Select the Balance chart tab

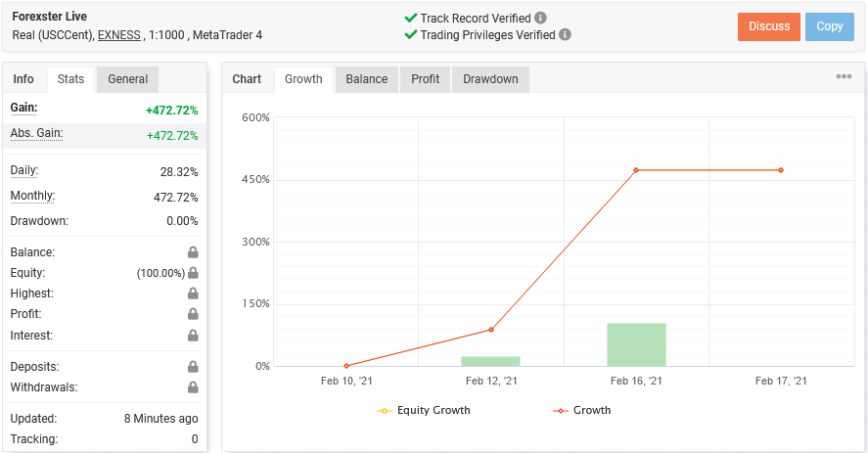[366, 79]
